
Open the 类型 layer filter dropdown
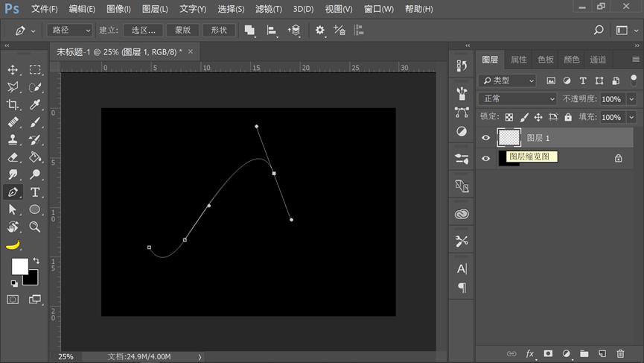tap(508, 81)
